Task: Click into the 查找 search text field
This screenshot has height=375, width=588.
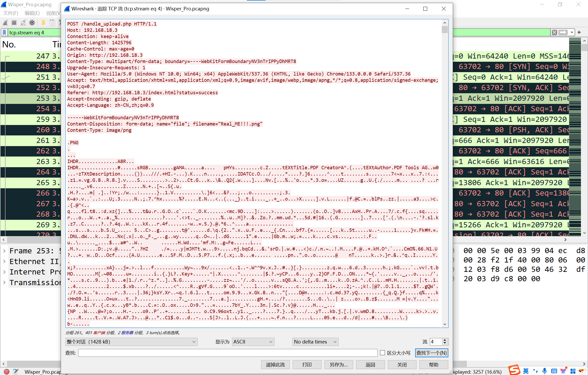Action: (228, 353)
